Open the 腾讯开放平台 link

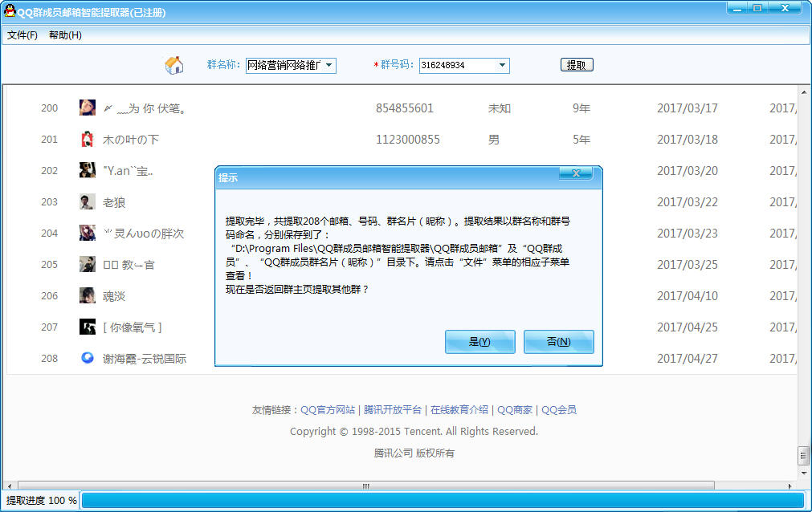[x=393, y=410]
